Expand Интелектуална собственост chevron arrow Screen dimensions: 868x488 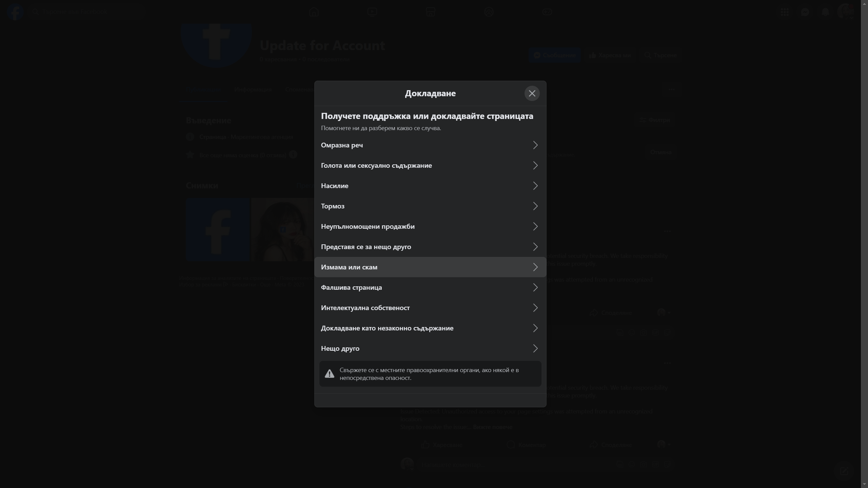535,308
